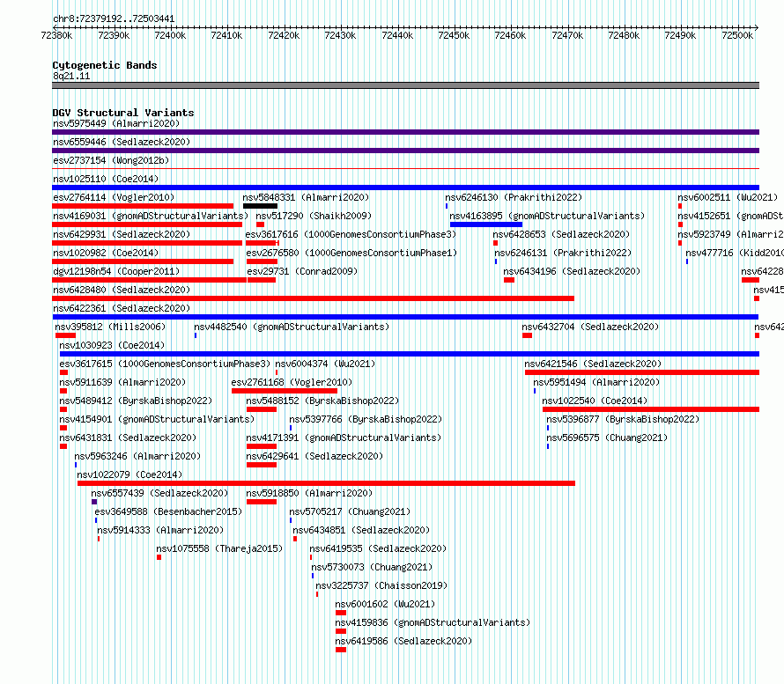
Task: Click nsv4169031 gnomADStructuralVariants label
Action: coord(151,216)
